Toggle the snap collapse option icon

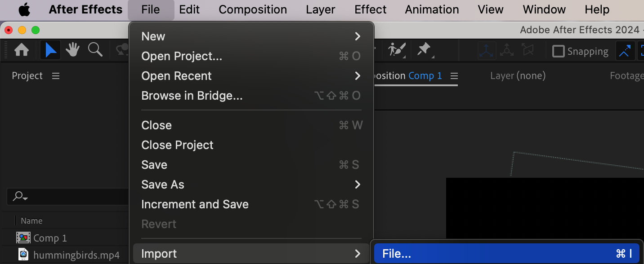pos(625,51)
